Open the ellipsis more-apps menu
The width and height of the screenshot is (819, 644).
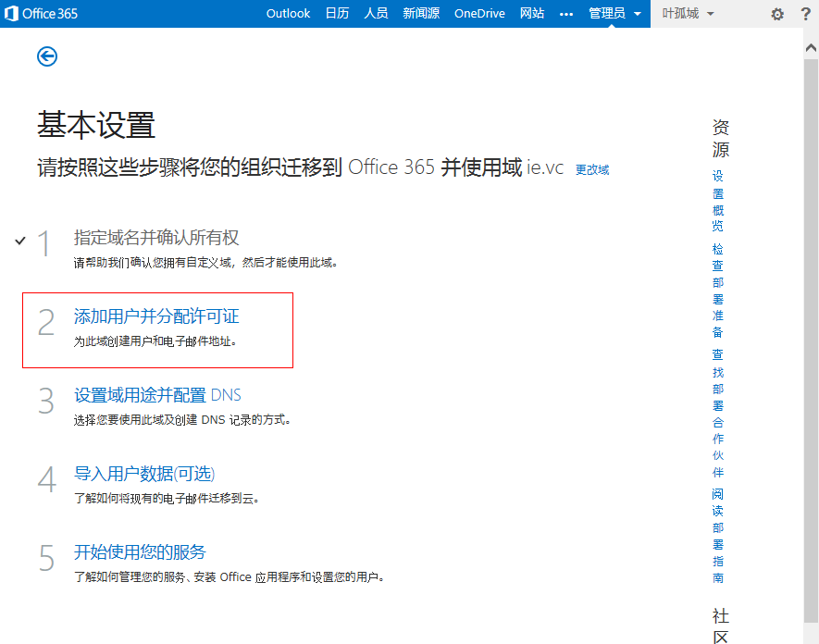[566, 14]
